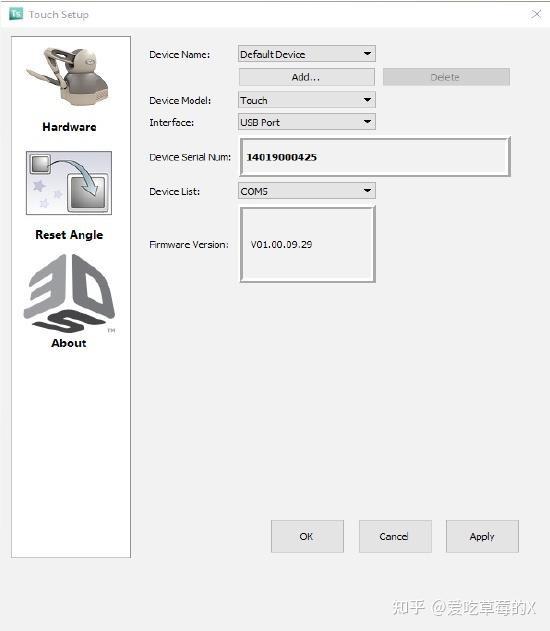The height and width of the screenshot is (631, 550).
Task: Click the Device Serial Num field
Action: click(x=375, y=157)
